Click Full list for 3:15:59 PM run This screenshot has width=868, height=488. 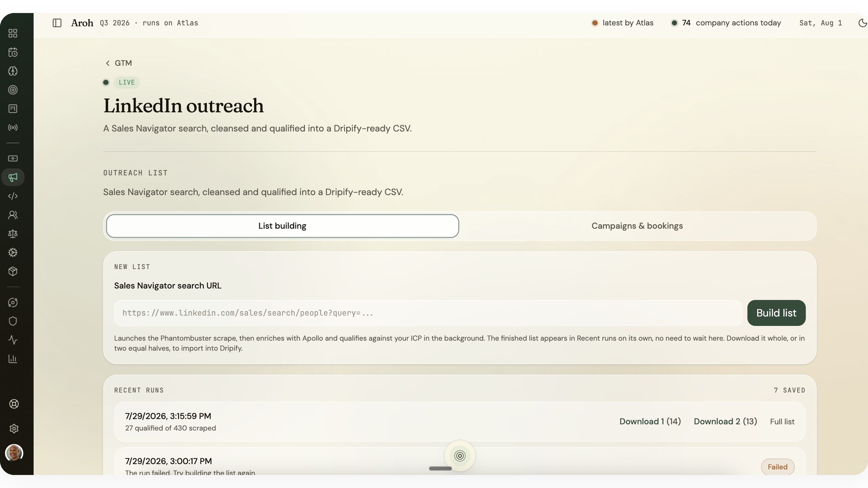click(782, 422)
